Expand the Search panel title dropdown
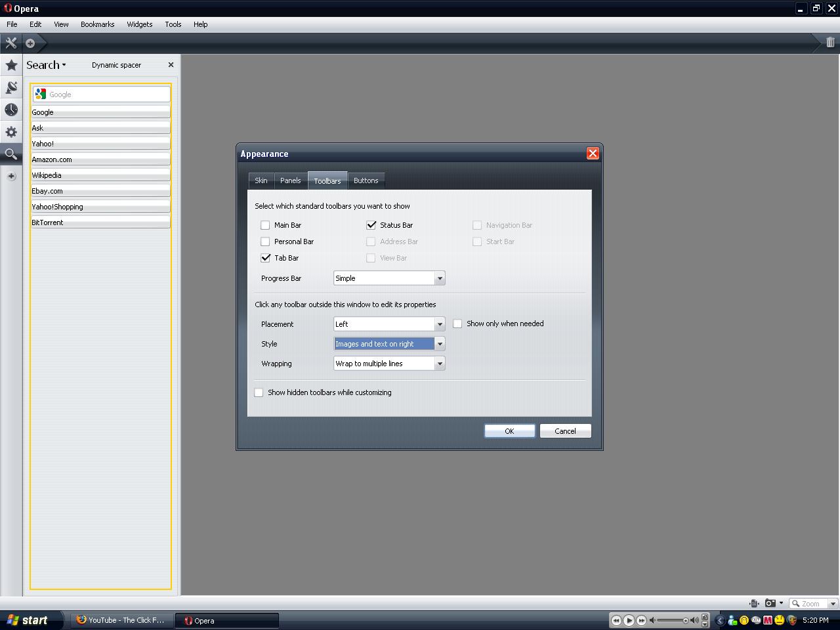 (x=46, y=65)
